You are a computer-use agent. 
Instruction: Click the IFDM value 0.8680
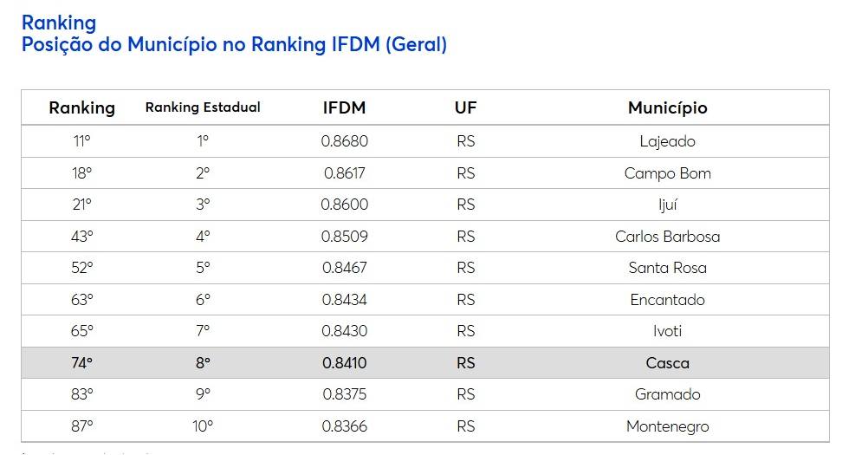pos(344,142)
